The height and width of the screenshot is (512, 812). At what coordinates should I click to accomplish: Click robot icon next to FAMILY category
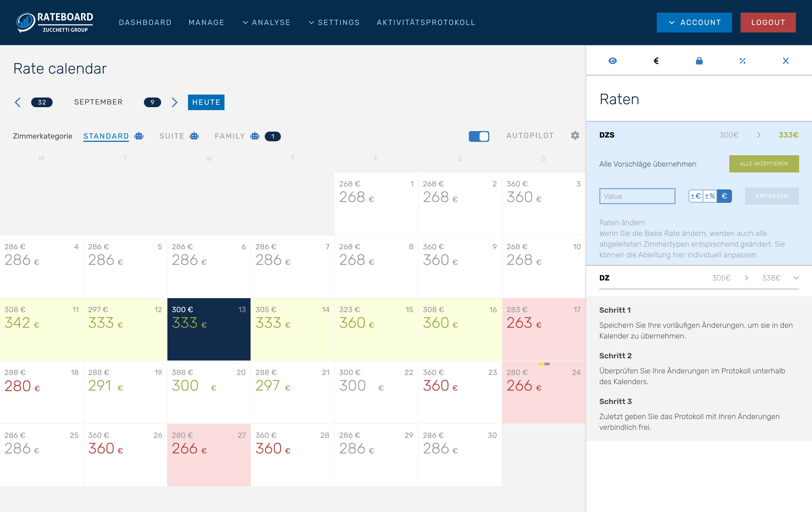(255, 136)
